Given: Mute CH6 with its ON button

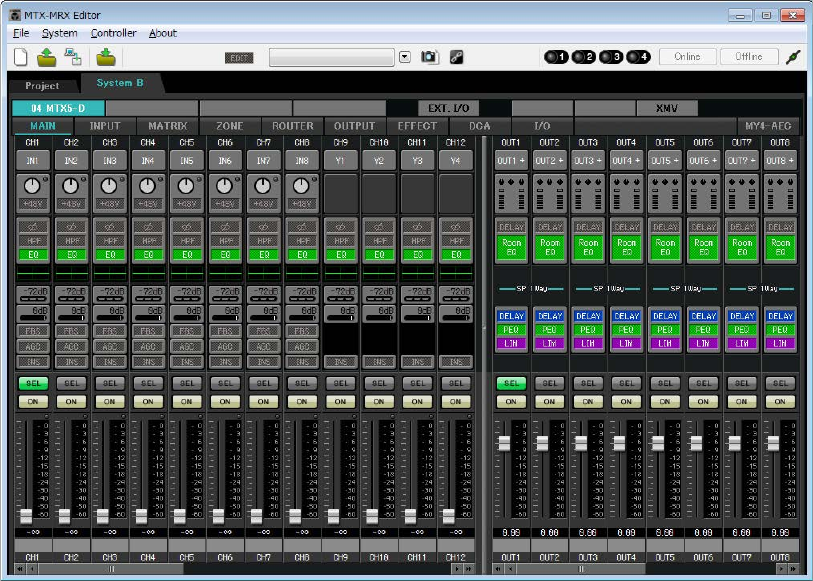Looking at the screenshot, I should point(225,401).
